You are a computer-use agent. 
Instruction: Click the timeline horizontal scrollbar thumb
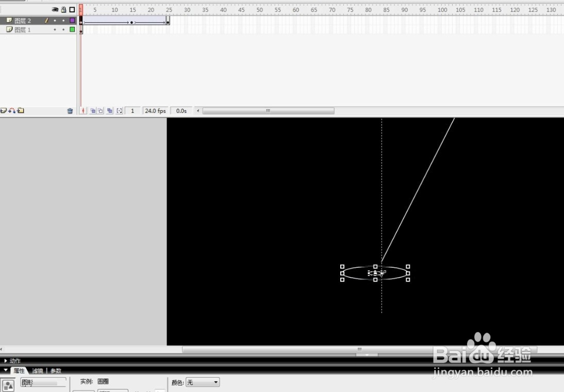click(x=268, y=111)
